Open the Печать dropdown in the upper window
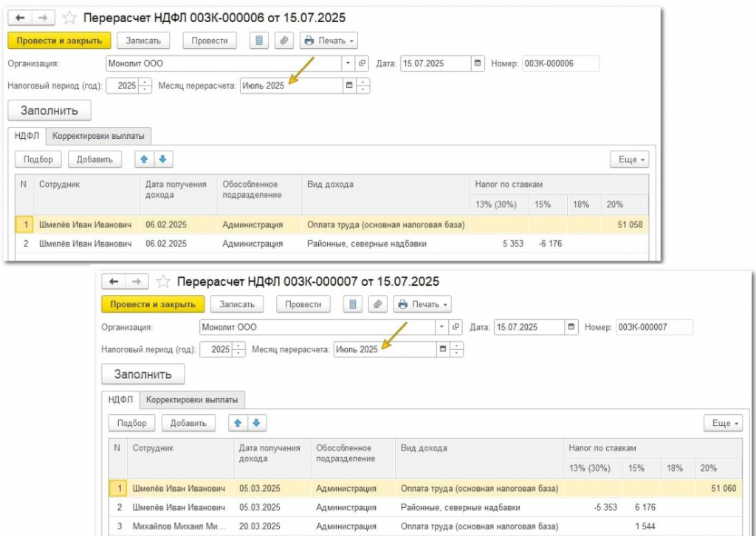This screenshot has height=536, width=756. coord(329,41)
